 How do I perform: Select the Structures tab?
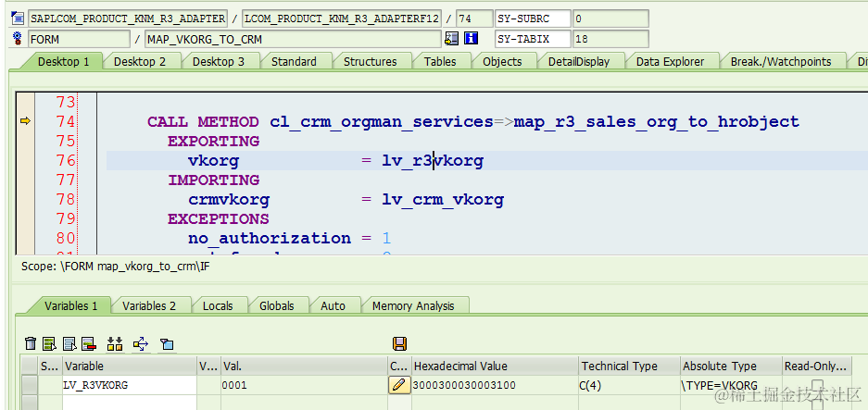370,61
